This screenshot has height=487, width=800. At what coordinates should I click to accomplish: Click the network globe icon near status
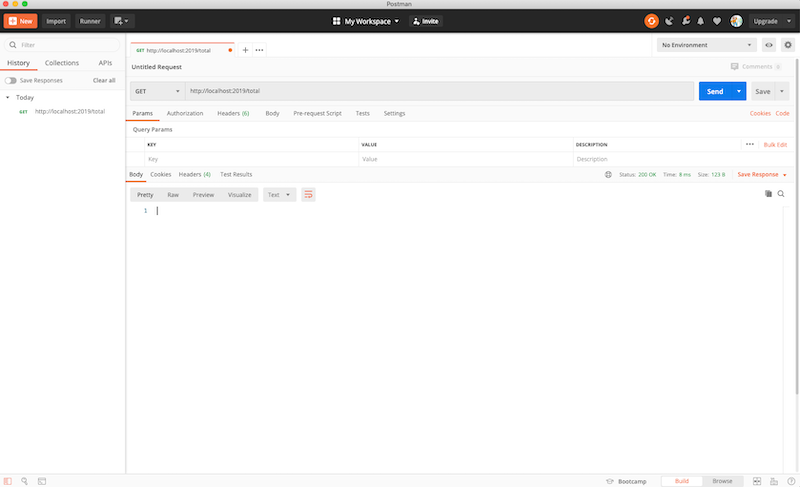point(608,174)
